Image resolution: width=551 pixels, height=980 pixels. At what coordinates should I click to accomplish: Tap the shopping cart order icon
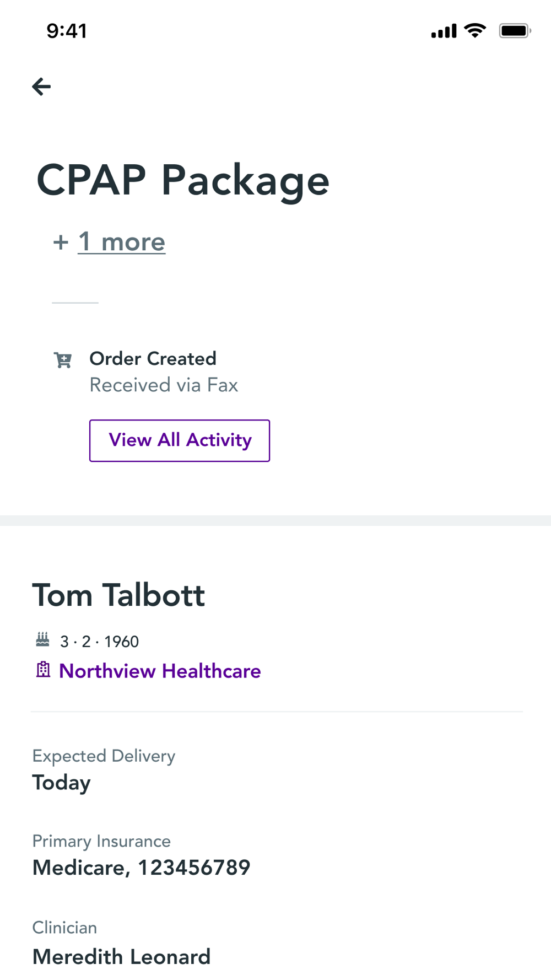(x=63, y=360)
